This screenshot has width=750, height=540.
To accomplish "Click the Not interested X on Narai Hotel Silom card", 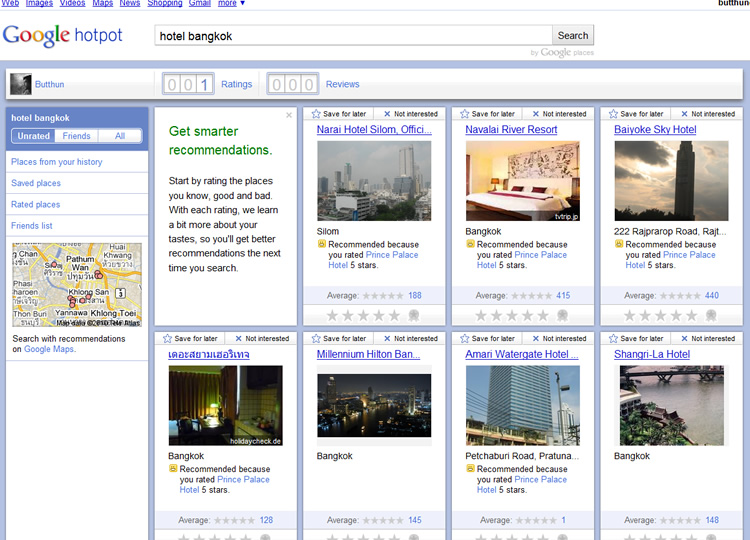I will tap(387, 114).
